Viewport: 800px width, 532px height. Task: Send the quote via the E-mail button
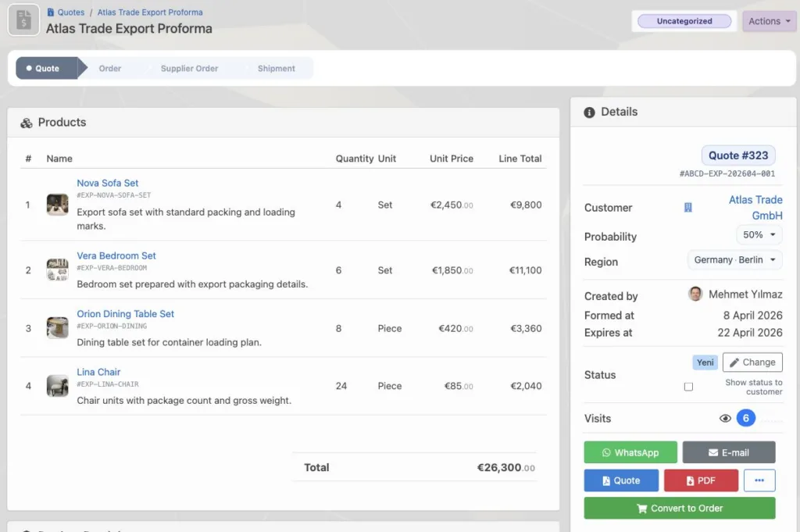pyautogui.click(x=729, y=452)
